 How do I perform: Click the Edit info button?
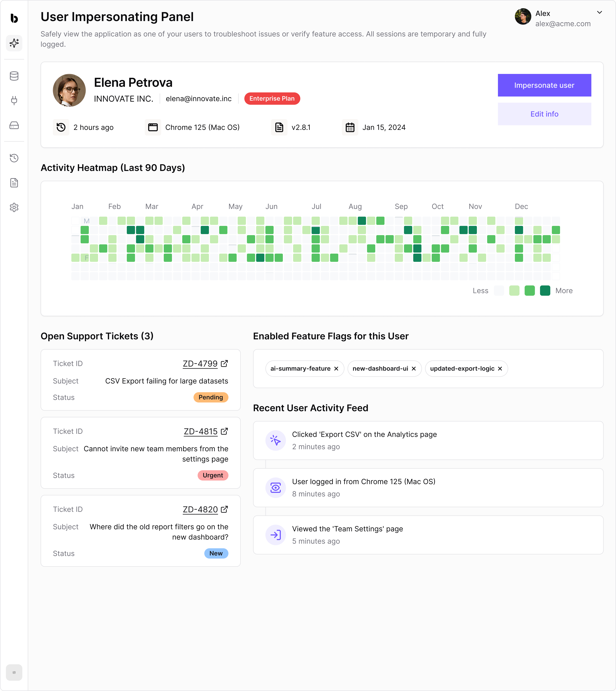tap(544, 114)
